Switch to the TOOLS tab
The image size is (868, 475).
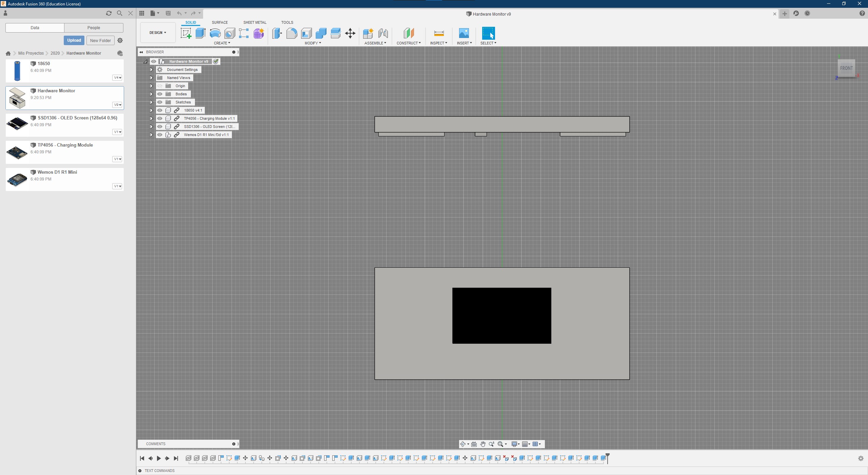pyautogui.click(x=287, y=22)
